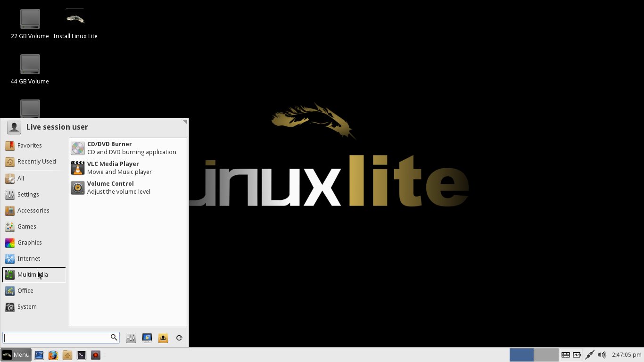Open Install Linux Lite desktop icon

75,24
